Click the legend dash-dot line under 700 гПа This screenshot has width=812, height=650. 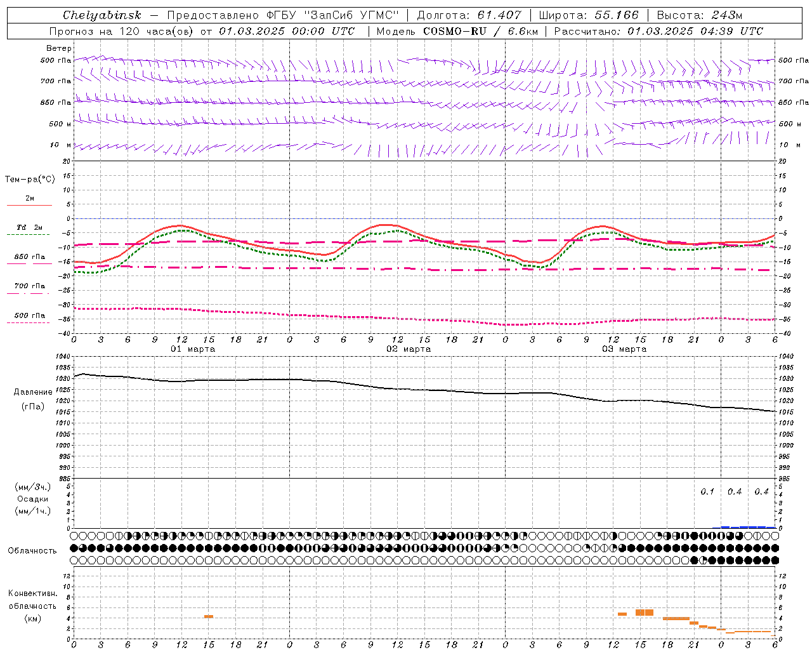coord(28,293)
